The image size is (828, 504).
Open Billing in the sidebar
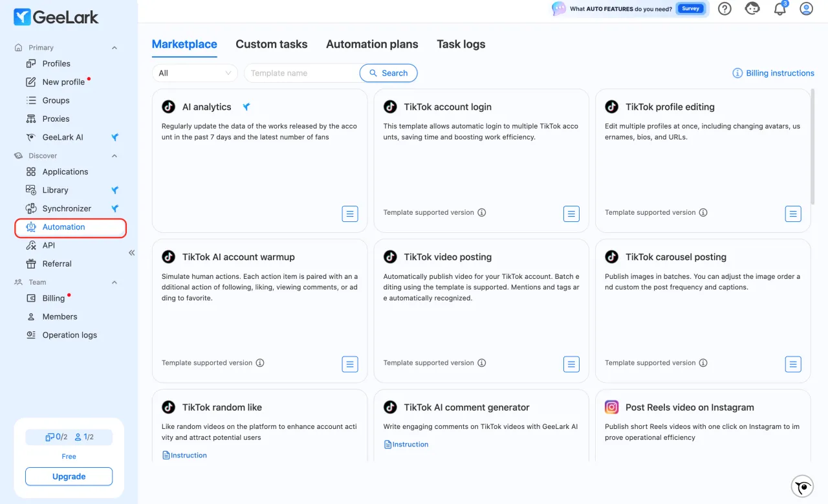54,298
